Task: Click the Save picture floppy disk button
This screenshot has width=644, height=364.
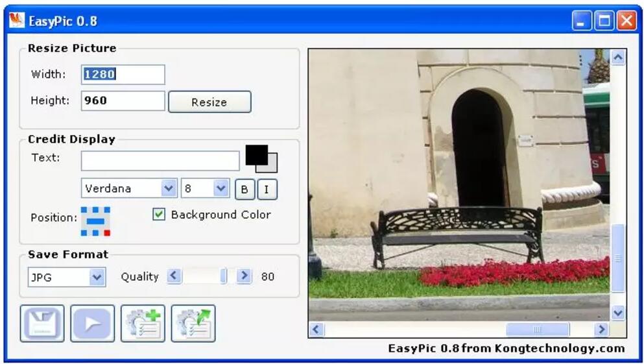Action: pyautogui.click(x=42, y=323)
